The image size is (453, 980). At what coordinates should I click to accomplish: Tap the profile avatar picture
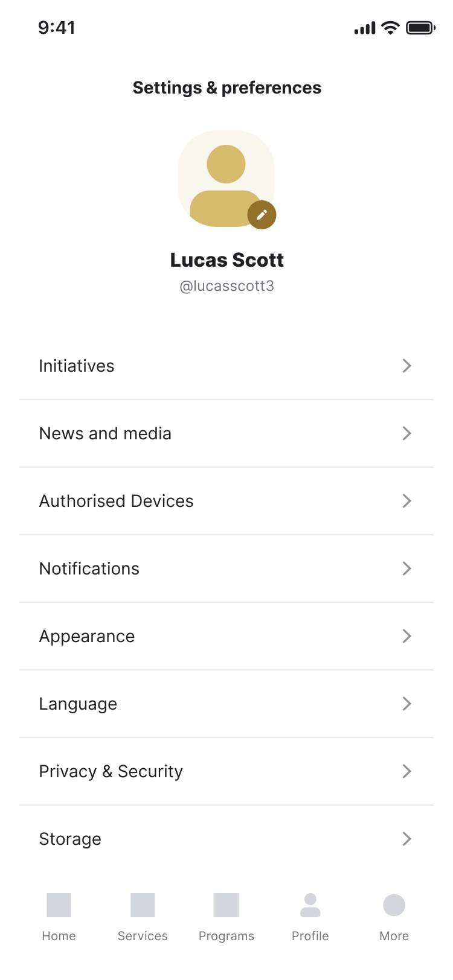[x=226, y=179]
